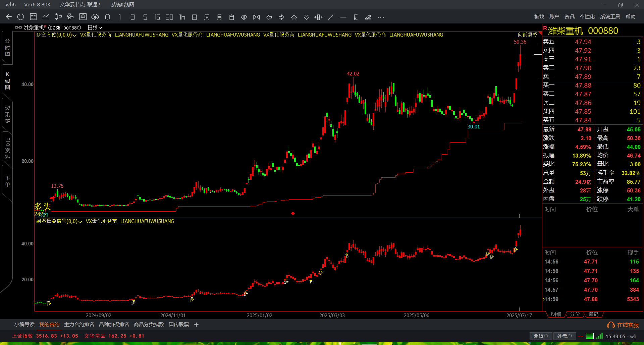
Task: Click the compress K-line width icon
Action: [x=257, y=17]
